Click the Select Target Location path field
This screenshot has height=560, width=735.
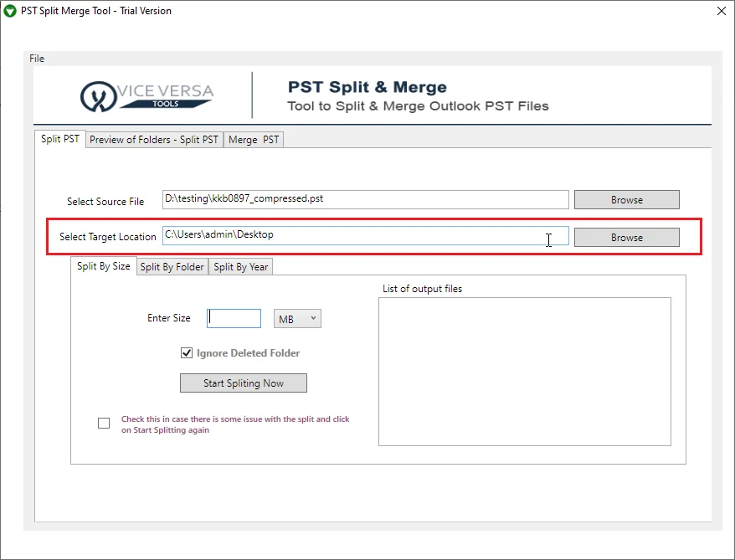pos(366,236)
